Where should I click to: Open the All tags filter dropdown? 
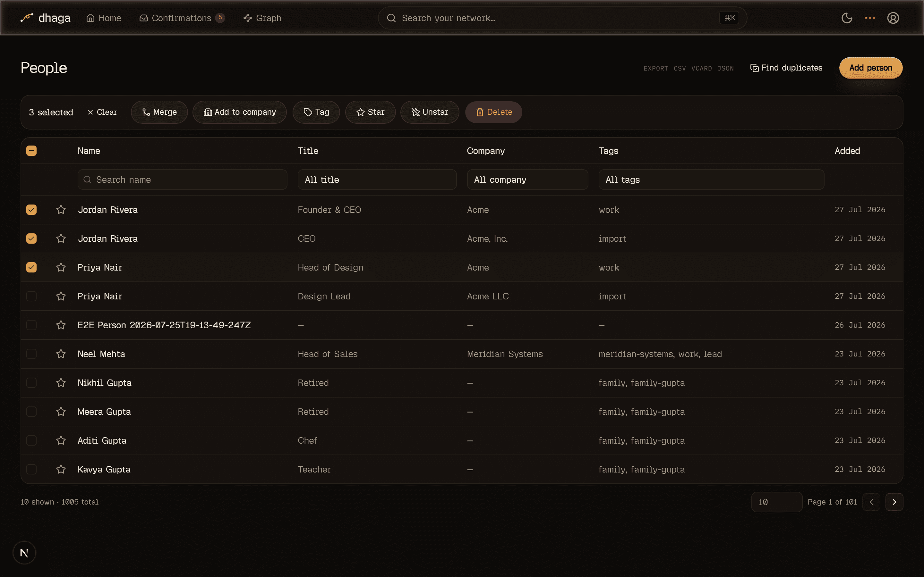pos(711,180)
